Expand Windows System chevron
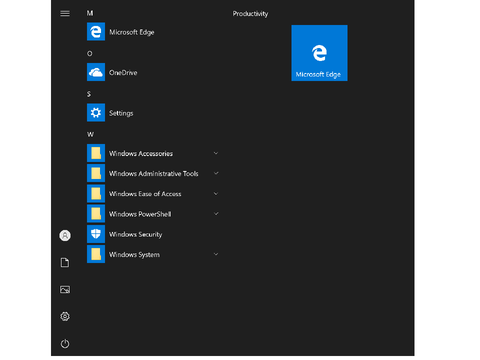Image resolution: width=480 pixels, height=360 pixels. pyautogui.click(x=216, y=254)
